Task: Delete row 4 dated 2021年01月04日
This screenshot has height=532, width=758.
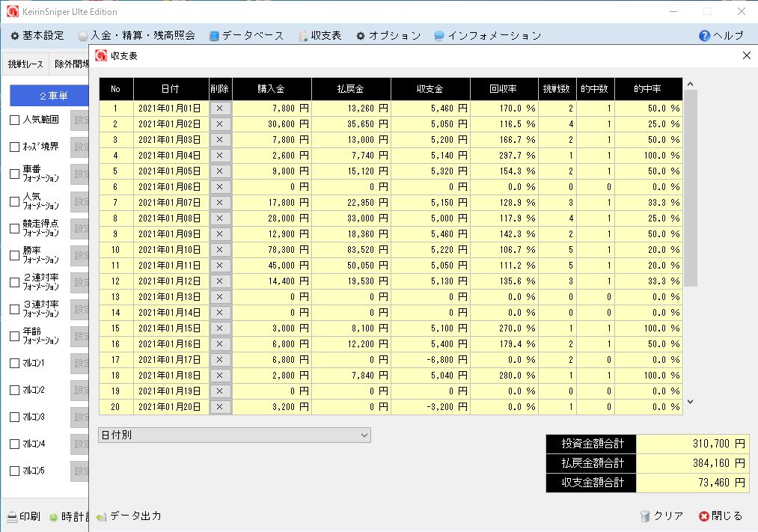Action: coord(220,156)
